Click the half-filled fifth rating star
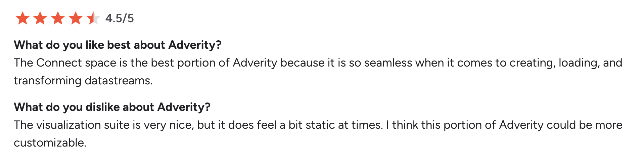The width and height of the screenshot is (644, 162). [x=93, y=18]
